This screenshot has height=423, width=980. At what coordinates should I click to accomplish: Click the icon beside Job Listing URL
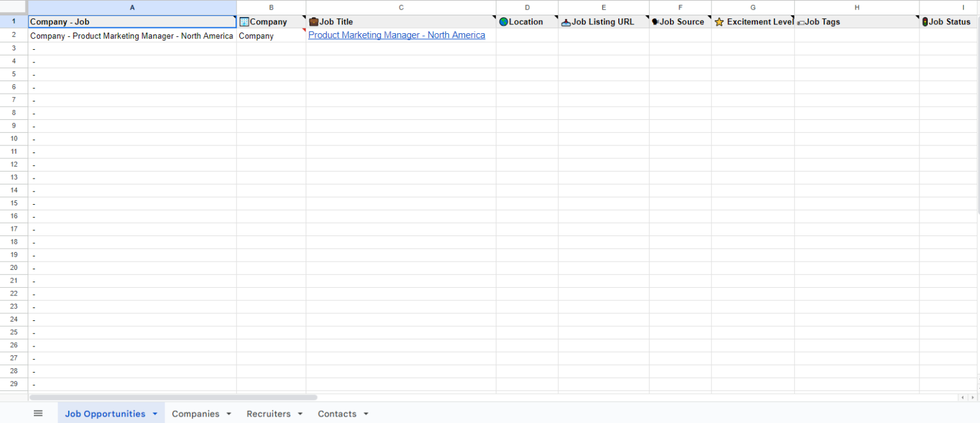(566, 22)
